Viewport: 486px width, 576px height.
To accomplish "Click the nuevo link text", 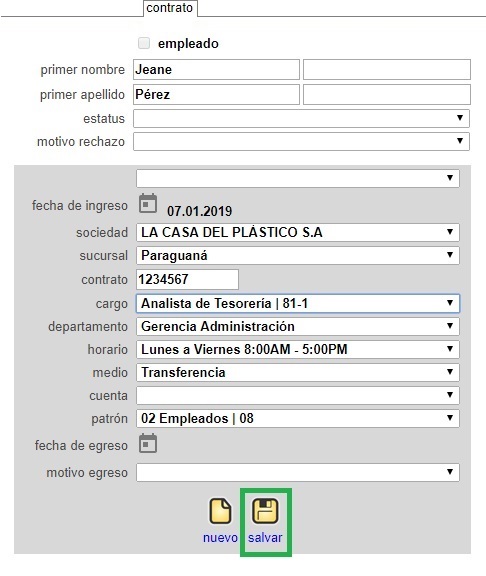I will point(220,538).
